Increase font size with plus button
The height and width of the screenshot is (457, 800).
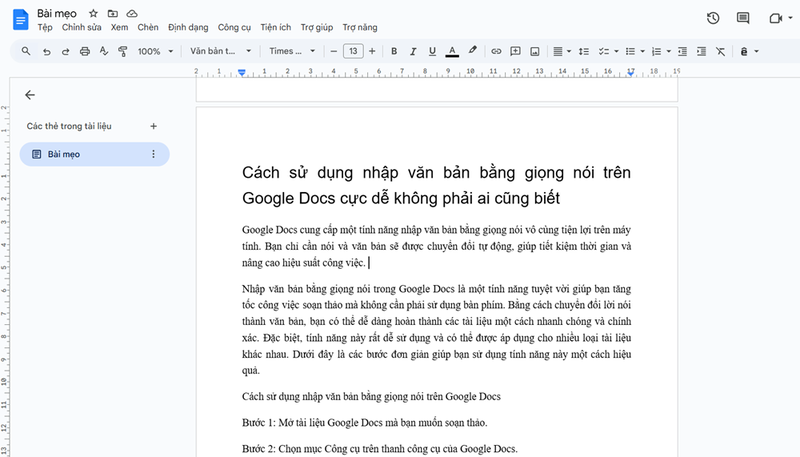(372, 51)
